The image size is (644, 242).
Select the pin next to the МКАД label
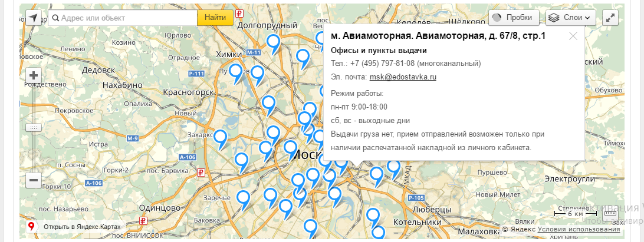(393, 168)
